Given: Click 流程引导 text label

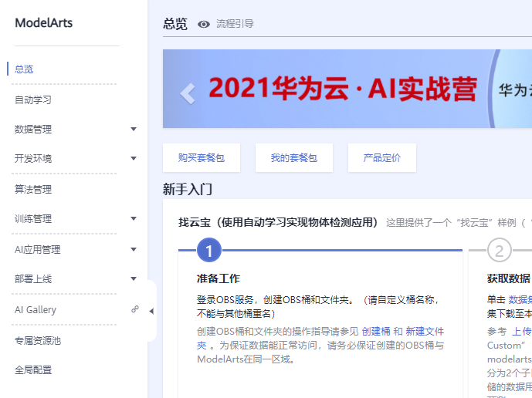Looking at the screenshot, I should [236, 24].
